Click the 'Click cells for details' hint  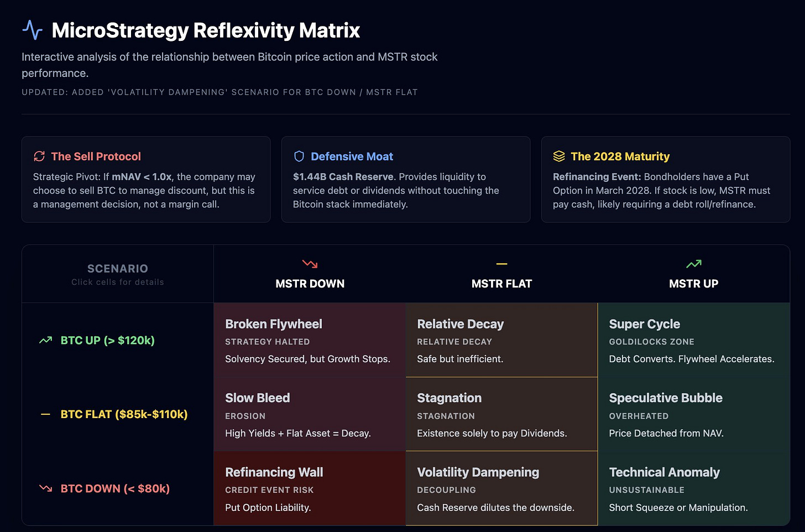click(x=118, y=282)
